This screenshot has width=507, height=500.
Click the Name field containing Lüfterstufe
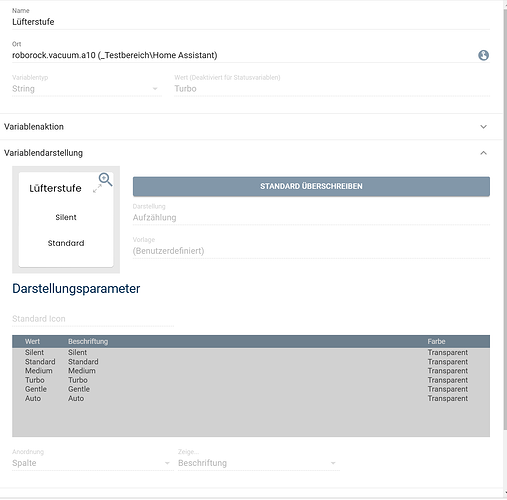(x=251, y=22)
